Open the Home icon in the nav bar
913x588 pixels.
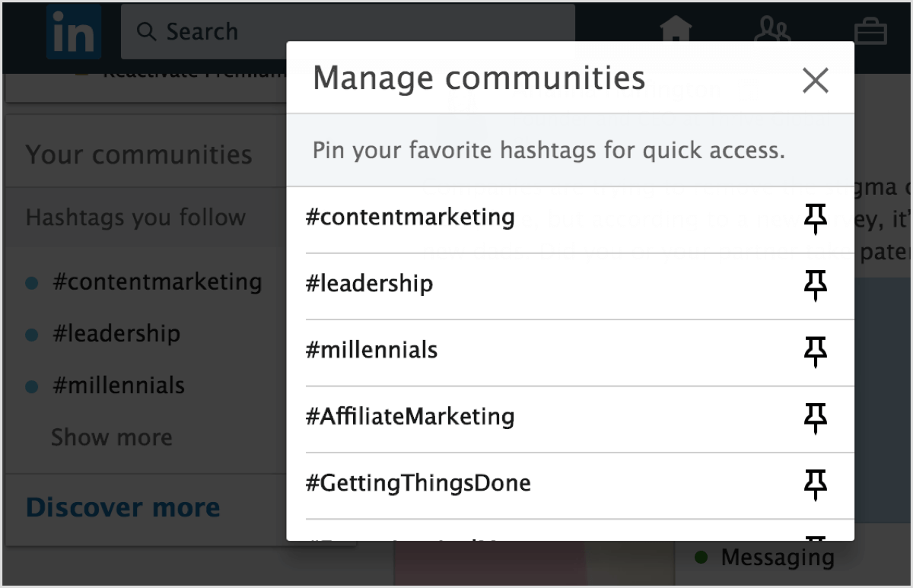pyautogui.click(x=676, y=32)
